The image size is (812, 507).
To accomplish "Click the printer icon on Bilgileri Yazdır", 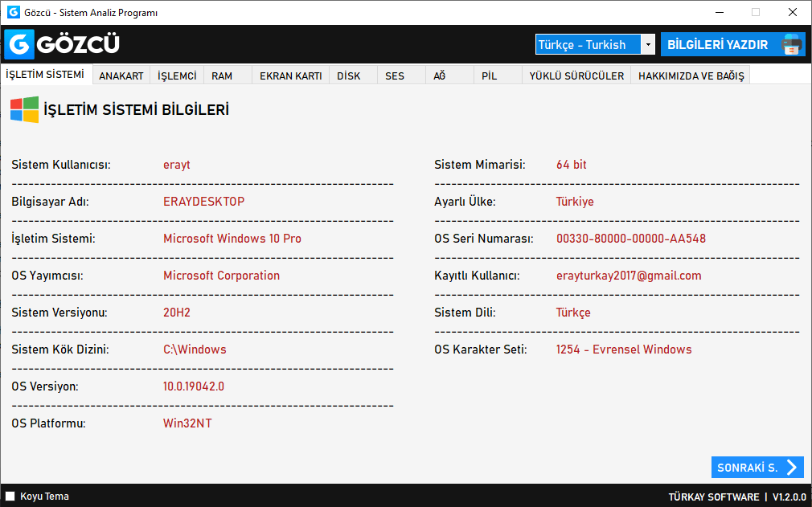I will coord(791,44).
